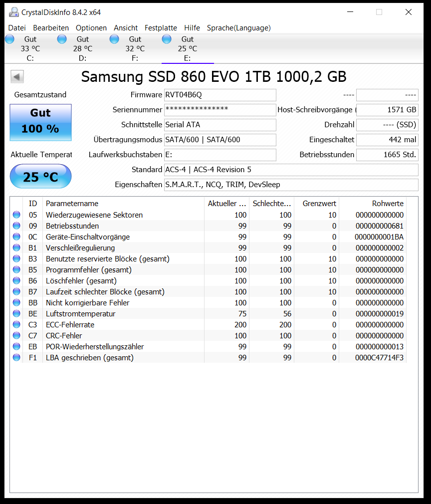This screenshot has height=504, width=431.
Task: Click the ID column header
Action: 33,204
